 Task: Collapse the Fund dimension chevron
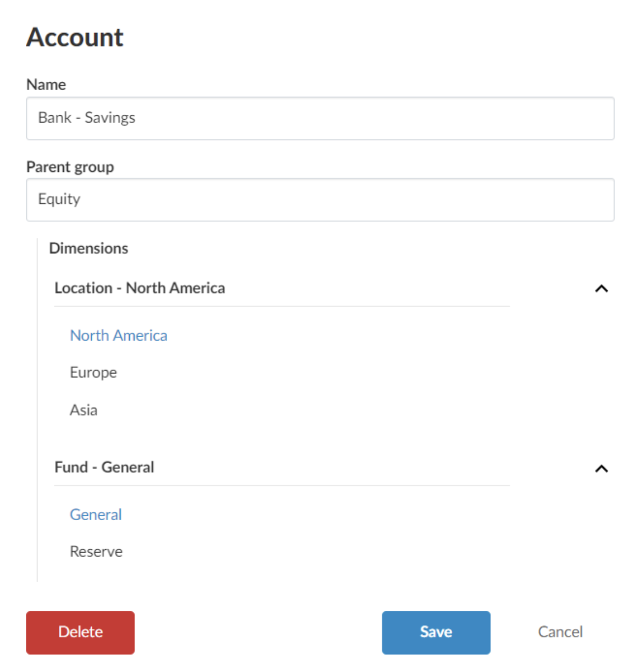pos(601,469)
